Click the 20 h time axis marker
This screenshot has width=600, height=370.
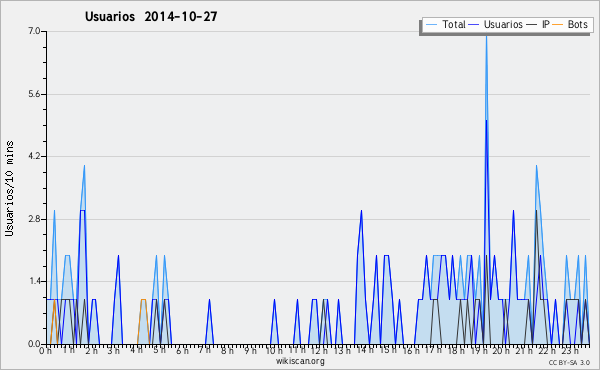(x=501, y=350)
